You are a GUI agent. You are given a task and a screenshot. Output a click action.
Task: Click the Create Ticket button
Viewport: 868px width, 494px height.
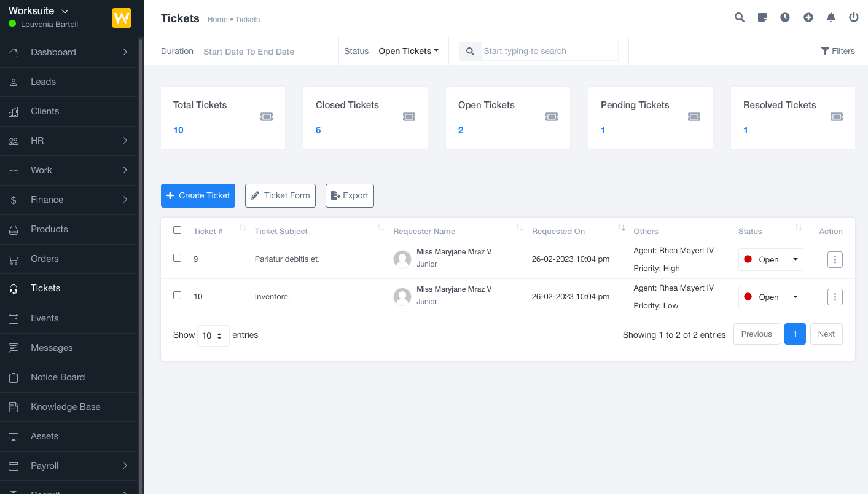click(x=198, y=195)
